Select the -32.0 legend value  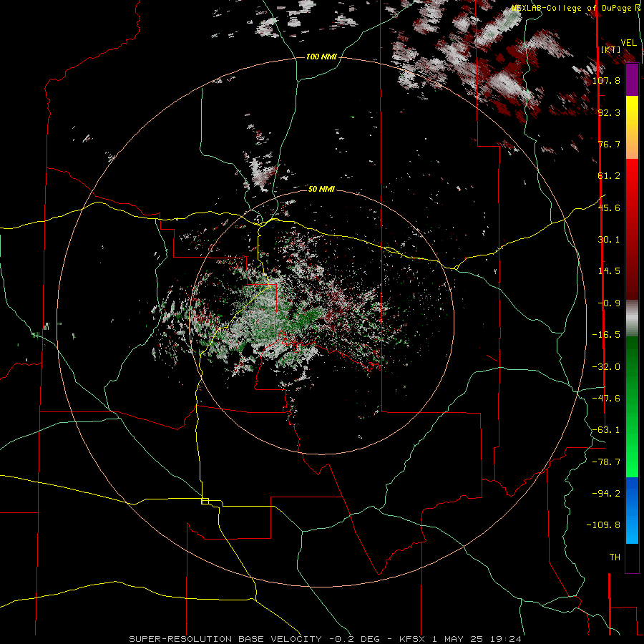pos(606,367)
